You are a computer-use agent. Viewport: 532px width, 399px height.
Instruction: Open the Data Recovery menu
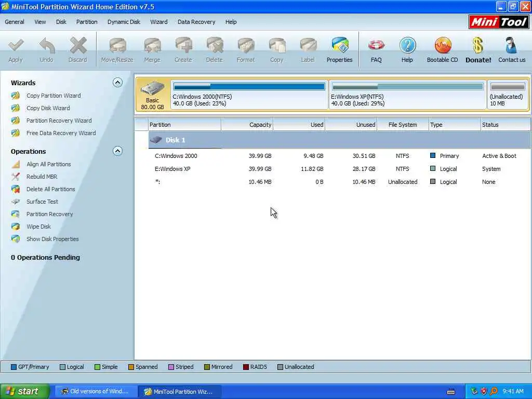click(196, 22)
